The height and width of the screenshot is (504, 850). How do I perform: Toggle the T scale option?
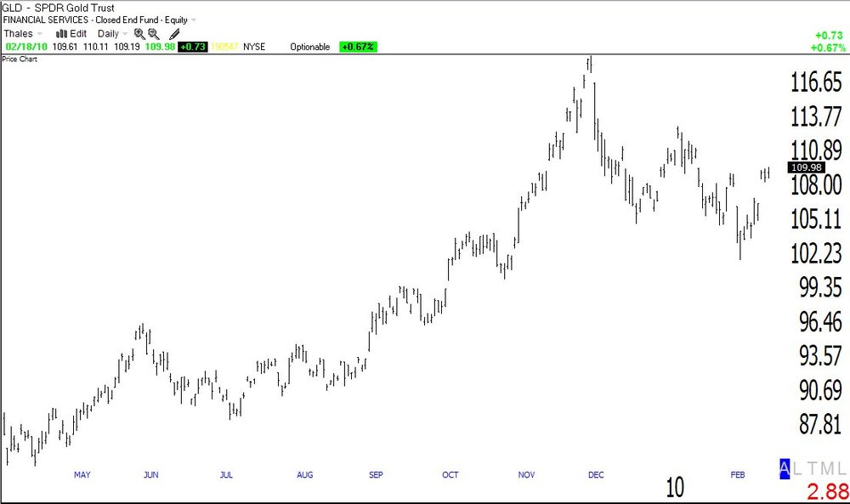(x=812, y=469)
